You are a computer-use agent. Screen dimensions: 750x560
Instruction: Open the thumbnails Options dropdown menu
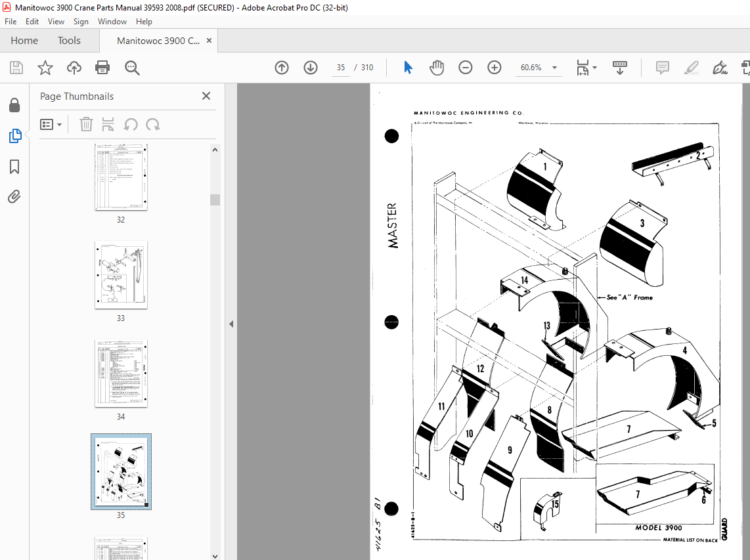(51, 124)
